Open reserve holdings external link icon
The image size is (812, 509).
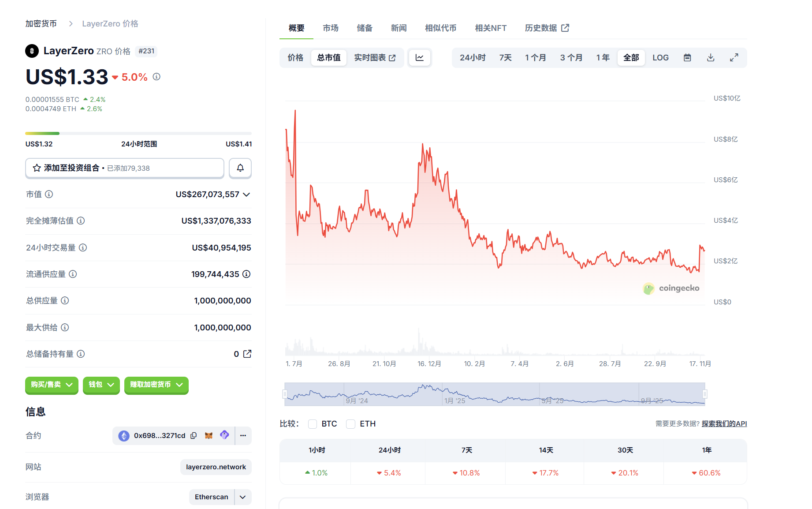point(247,354)
